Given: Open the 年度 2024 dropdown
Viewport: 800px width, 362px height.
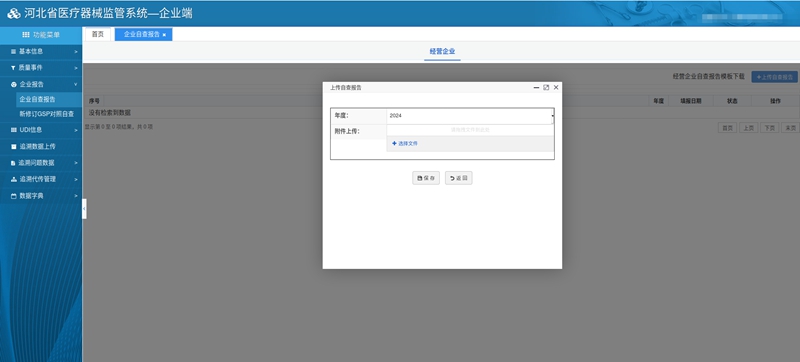Looking at the screenshot, I should click(x=470, y=116).
